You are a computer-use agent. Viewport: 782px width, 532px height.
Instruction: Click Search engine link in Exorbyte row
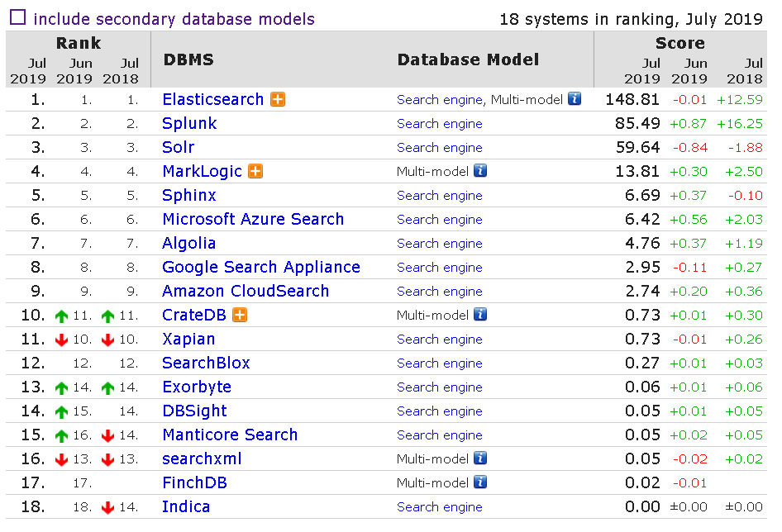440,387
